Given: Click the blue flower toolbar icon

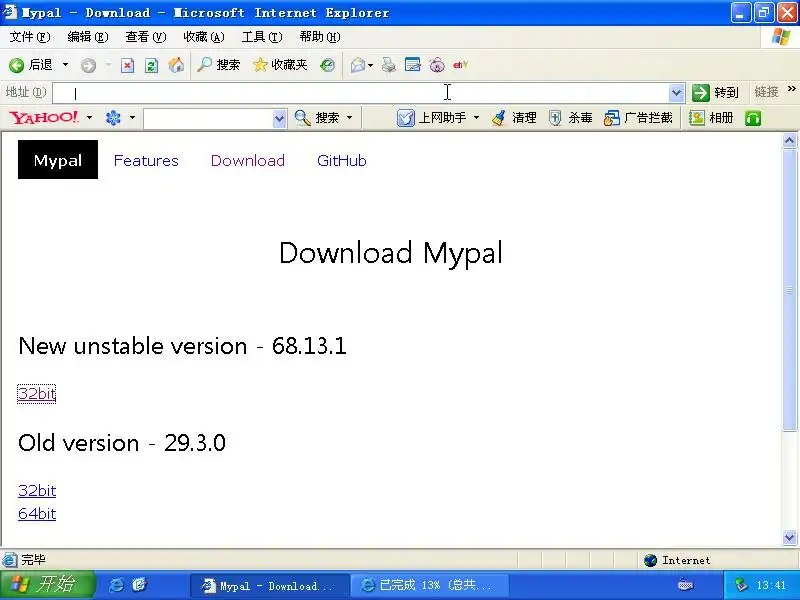Looking at the screenshot, I should pos(113,118).
